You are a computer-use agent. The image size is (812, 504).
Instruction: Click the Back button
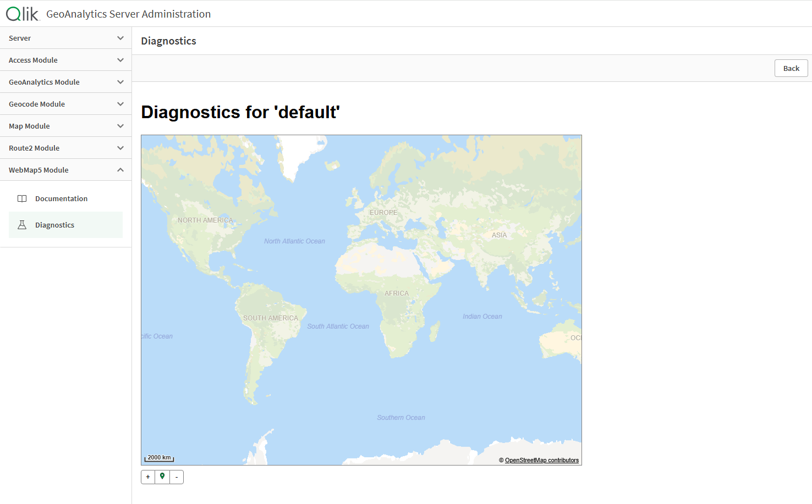[791, 68]
